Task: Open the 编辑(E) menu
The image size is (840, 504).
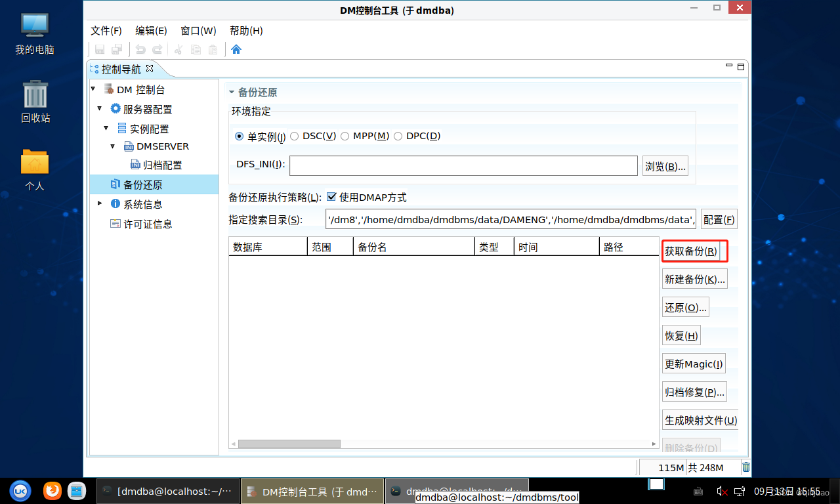Action: coord(151,31)
